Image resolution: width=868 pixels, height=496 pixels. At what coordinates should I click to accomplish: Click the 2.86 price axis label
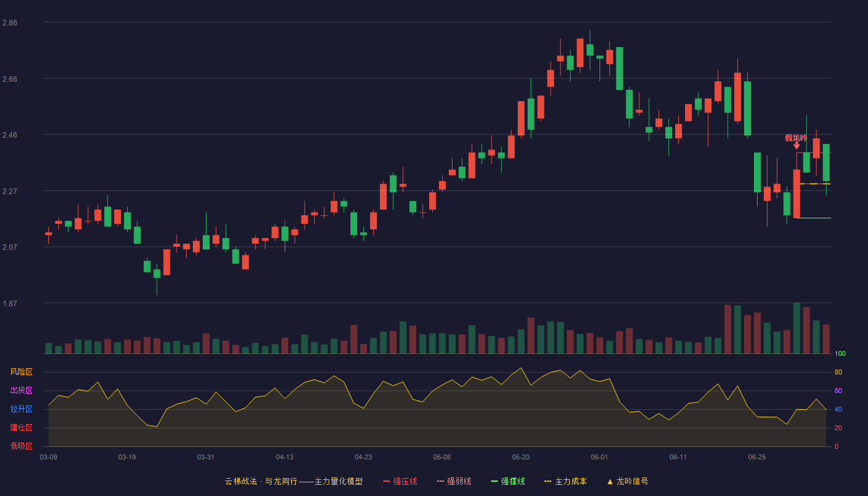pos(10,23)
